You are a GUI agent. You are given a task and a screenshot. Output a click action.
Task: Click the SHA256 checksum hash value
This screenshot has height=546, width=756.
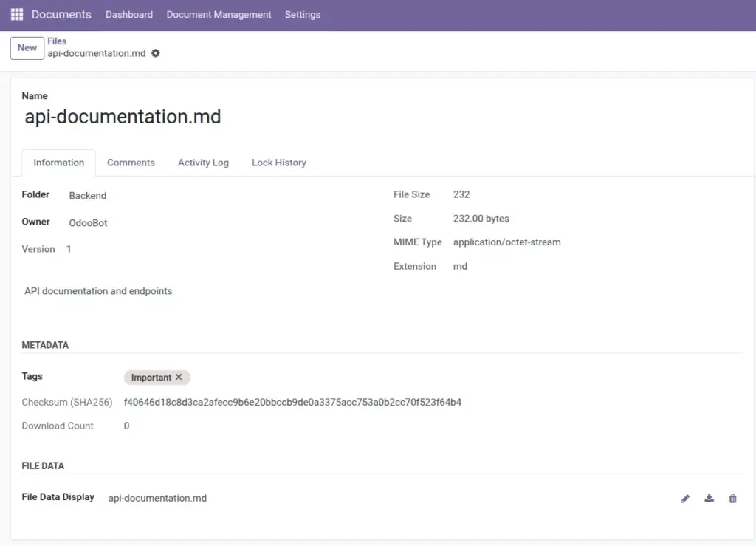tap(292, 402)
